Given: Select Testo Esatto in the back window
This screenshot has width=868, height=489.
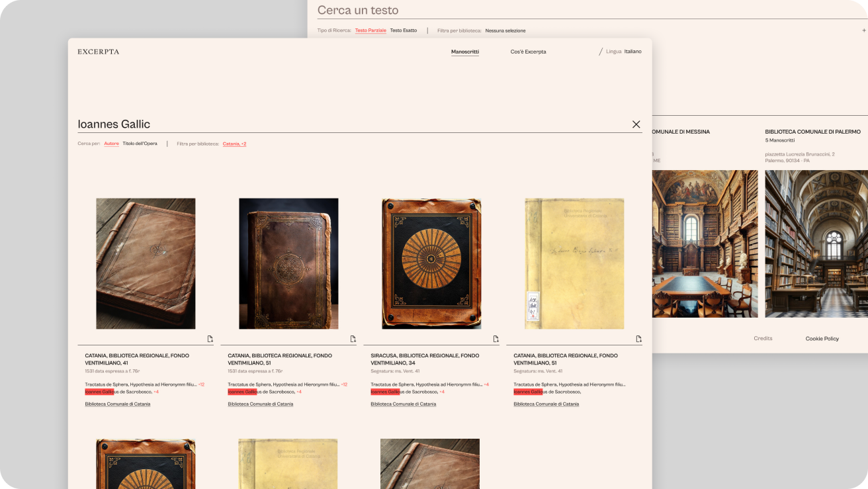Looking at the screenshot, I should [404, 30].
